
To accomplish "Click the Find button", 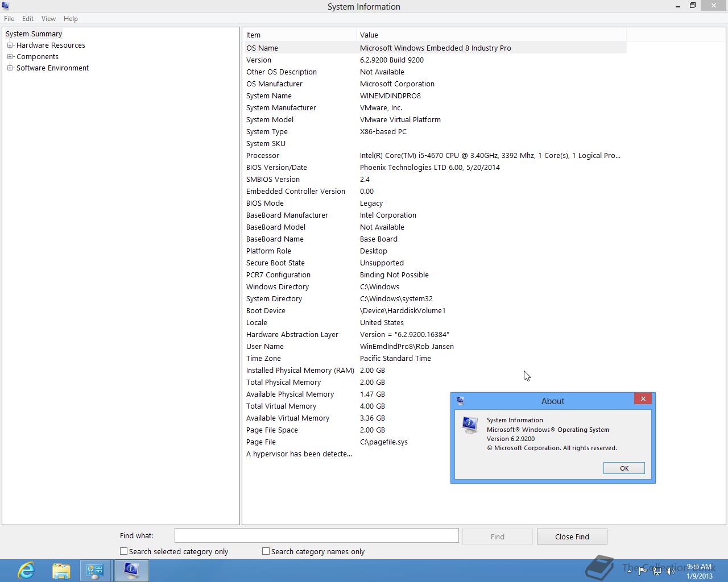I will (497, 537).
